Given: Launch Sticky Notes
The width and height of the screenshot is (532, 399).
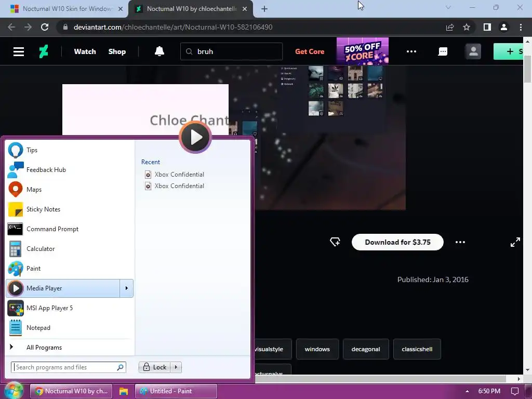Looking at the screenshot, I should click(70, 209).
